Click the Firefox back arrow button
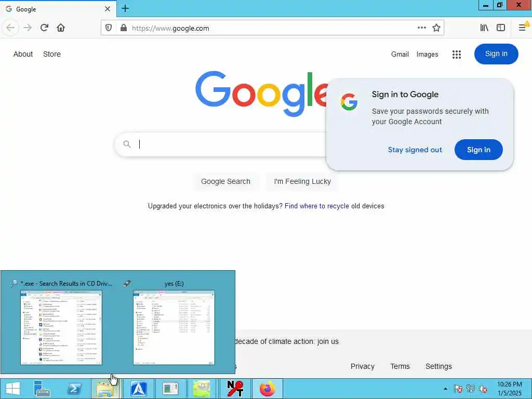Image resolution: width=532 pixels, height=399 pixels. [x=10, y=28]
